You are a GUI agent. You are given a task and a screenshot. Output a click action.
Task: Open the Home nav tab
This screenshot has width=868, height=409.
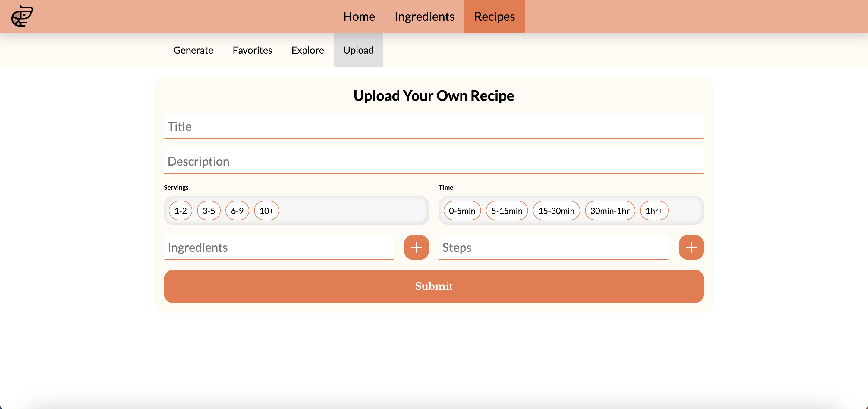click(359, 17)
